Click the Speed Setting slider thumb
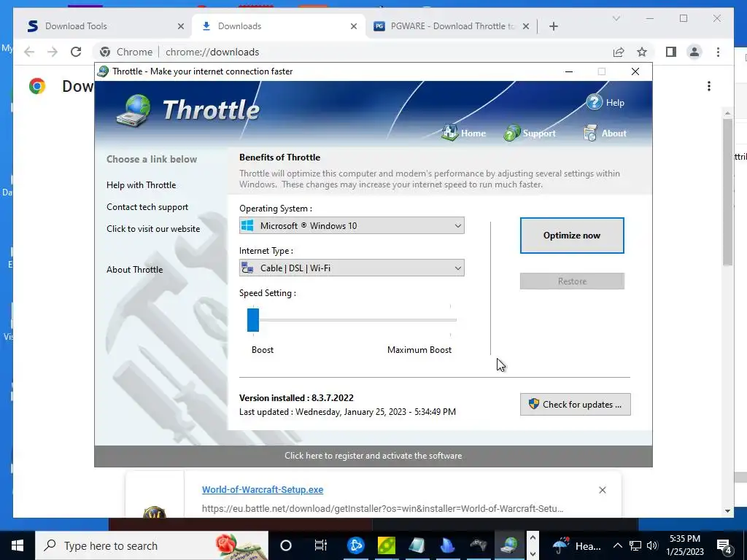This screenshot has width=747, height=560. [x=253, y=320]
